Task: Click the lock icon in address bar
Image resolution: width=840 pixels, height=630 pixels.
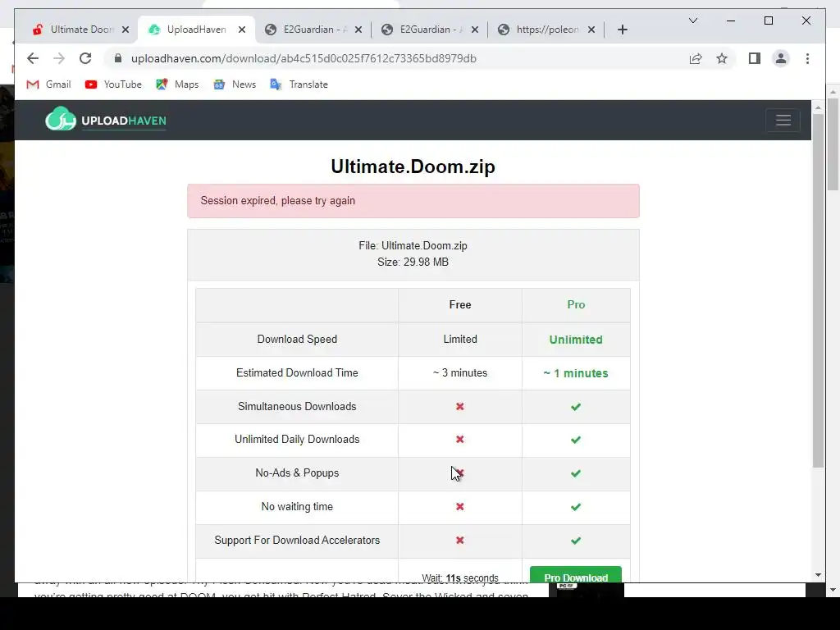Action: click(118, 58)
